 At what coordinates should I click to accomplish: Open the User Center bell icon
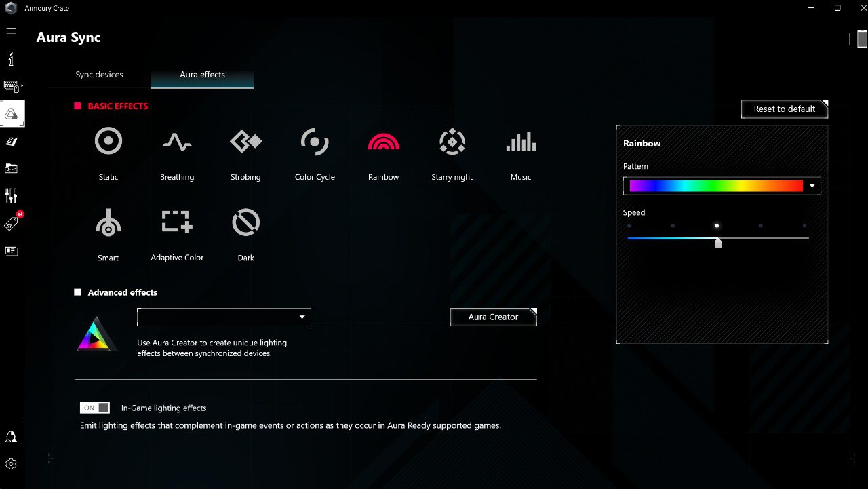[x=11, y=437]
